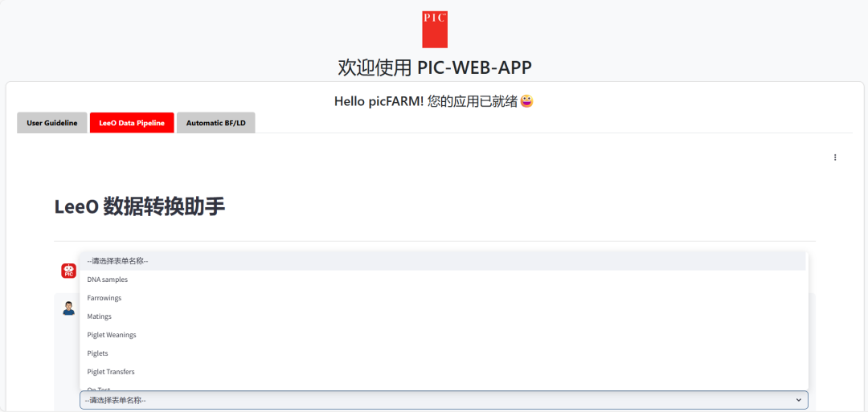Screen dimensions: 868x412
Task: Open the three-dot options menu
Action: (835, 157)
